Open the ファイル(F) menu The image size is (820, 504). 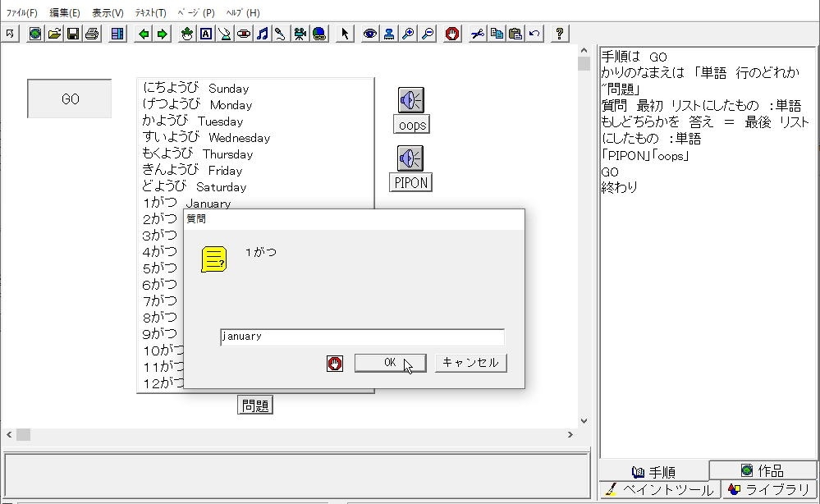click(x=22, y=12)
